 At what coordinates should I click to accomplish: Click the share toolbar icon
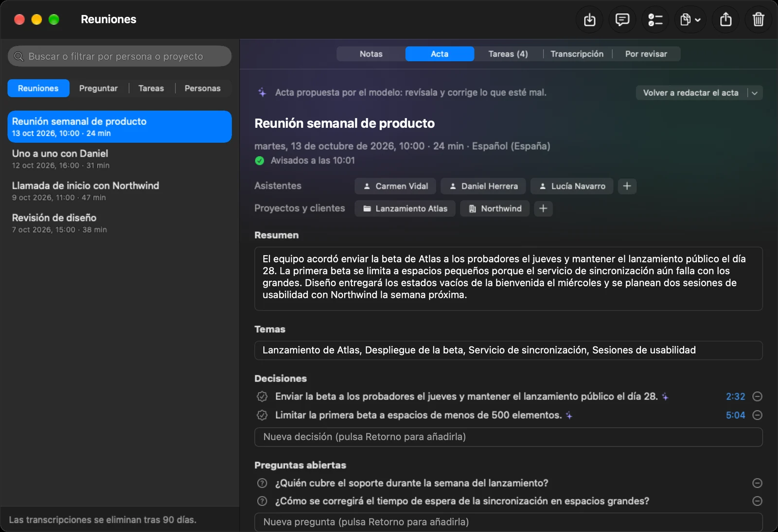click(x=725, y=19)
